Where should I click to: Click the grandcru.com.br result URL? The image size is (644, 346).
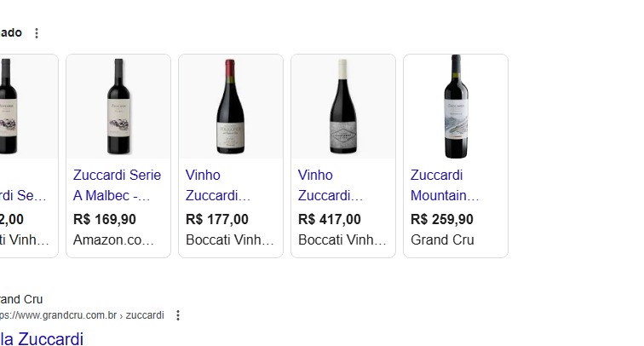click(x=81, y=315)
